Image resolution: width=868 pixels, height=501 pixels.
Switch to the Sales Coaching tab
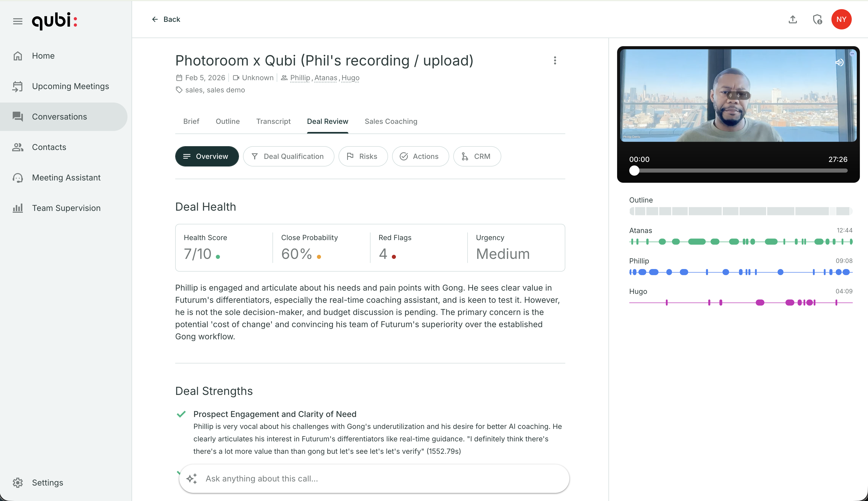click(391, 121)
